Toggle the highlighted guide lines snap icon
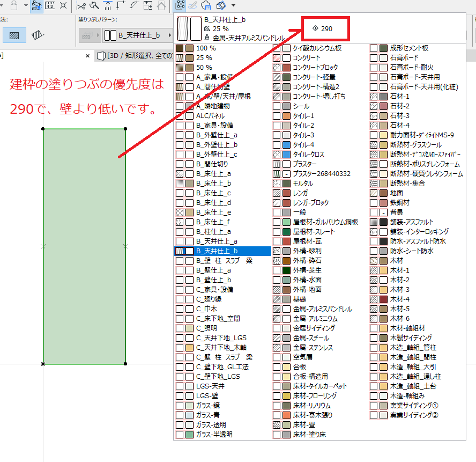Image resolution: width=476 pixels, height=462 pixels. coord(37,5)
